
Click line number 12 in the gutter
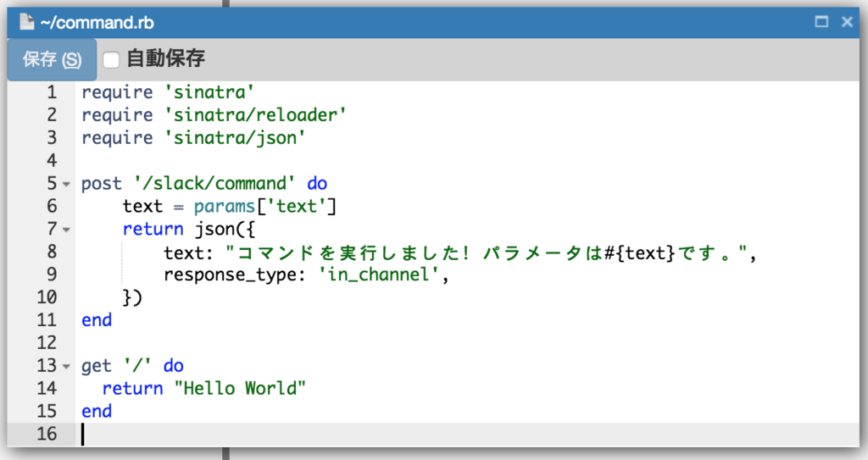[x=47, y=342]
